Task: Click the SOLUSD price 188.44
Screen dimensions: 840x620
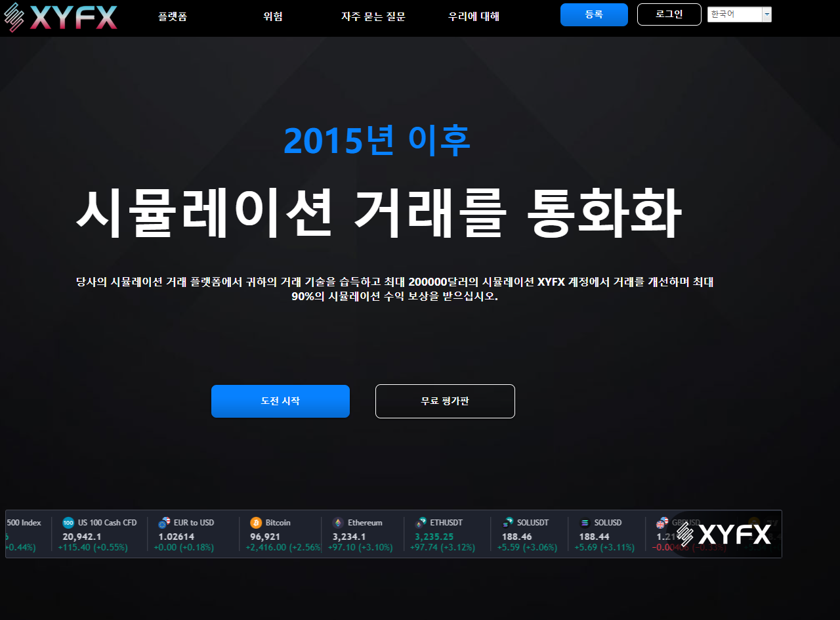Action: coord(594,537)
